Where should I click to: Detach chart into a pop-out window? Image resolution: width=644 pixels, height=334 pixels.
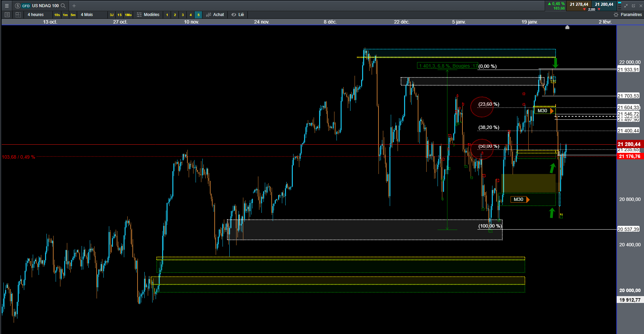coord(633,6)
